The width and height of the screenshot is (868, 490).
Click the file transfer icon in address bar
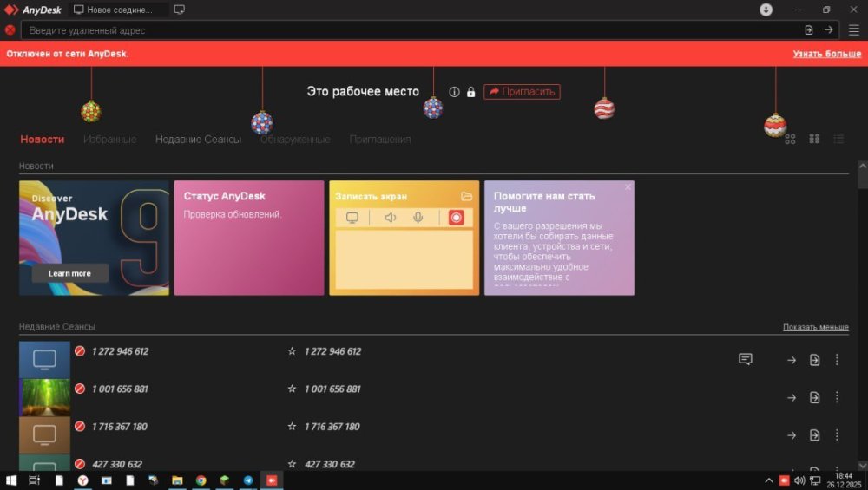(809, 29)
